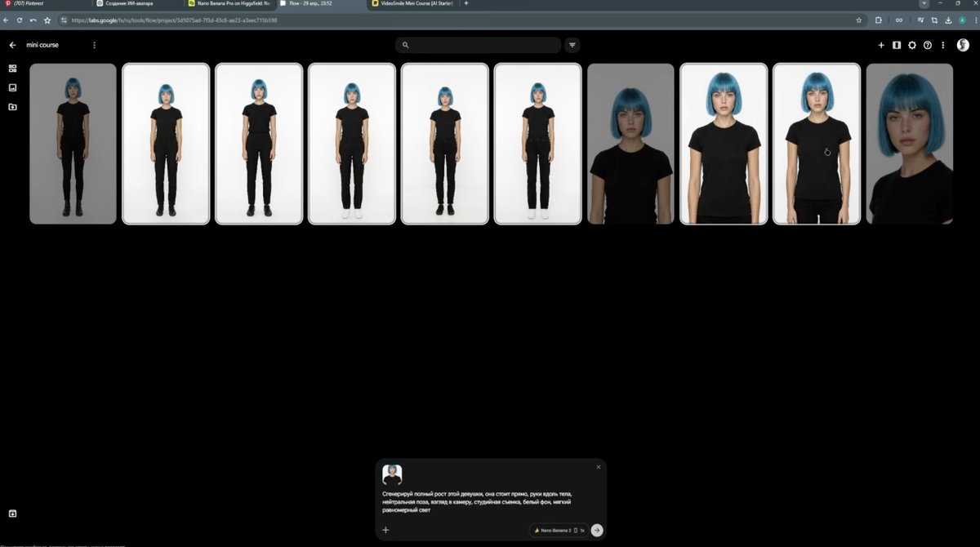Image resolution: width=980 pixels, height=547 pixels.
Task: Open the images view in left sidebar
Action: 12,87
